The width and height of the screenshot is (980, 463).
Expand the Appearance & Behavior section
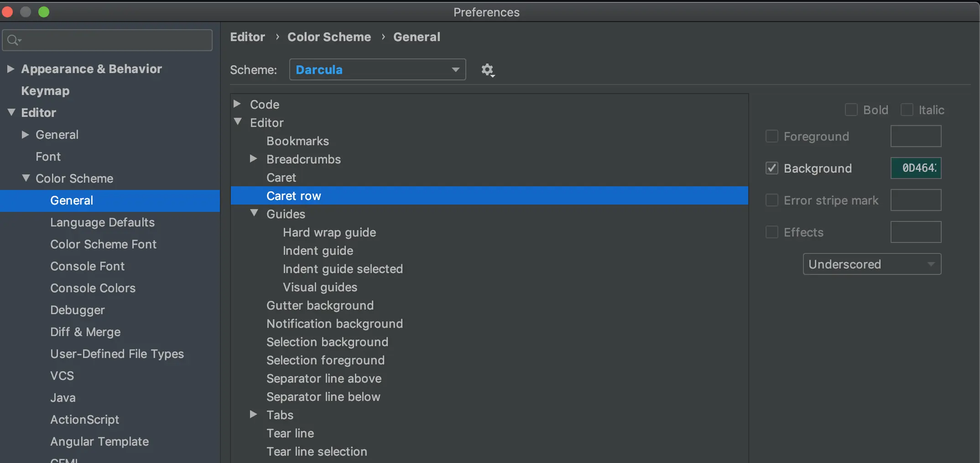pyautogui.click(x=10, y=69)
